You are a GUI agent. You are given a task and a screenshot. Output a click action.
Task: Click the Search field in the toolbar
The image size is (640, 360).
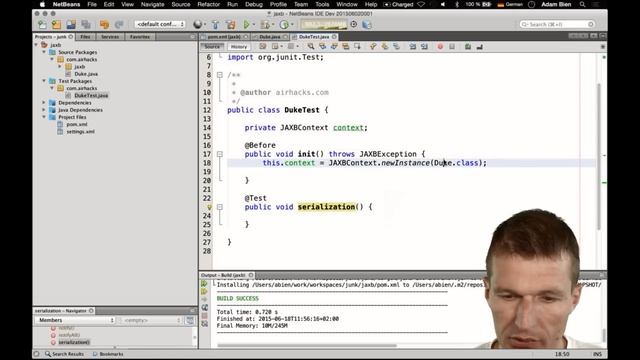pyautogui.click(x=557, y=24)
